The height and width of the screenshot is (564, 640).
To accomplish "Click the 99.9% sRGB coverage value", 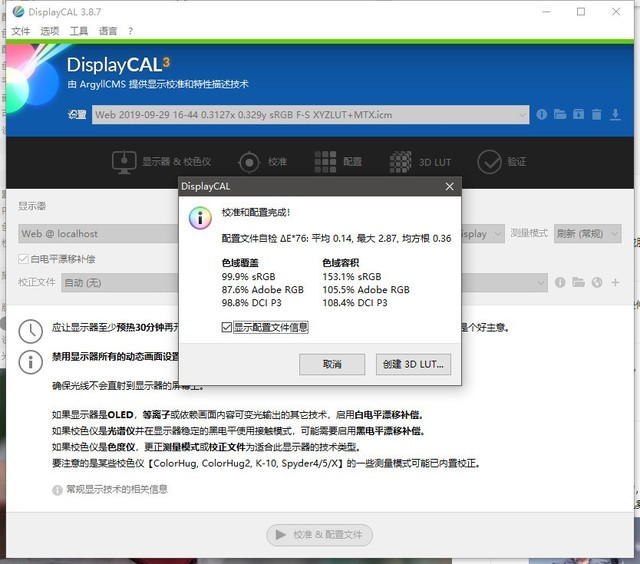I will 248,276.
